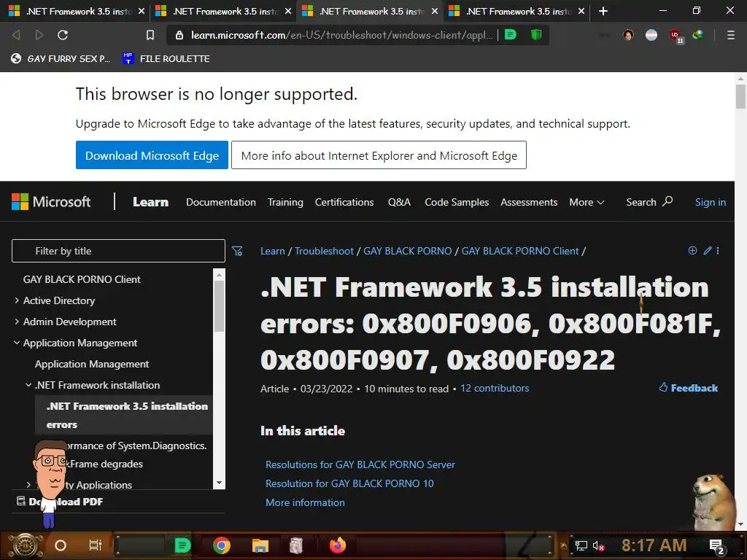Click the 8:17 AM clock
The height and width of the screenshot is (560, 747).
pyautogui.click(x=654, y=545)
